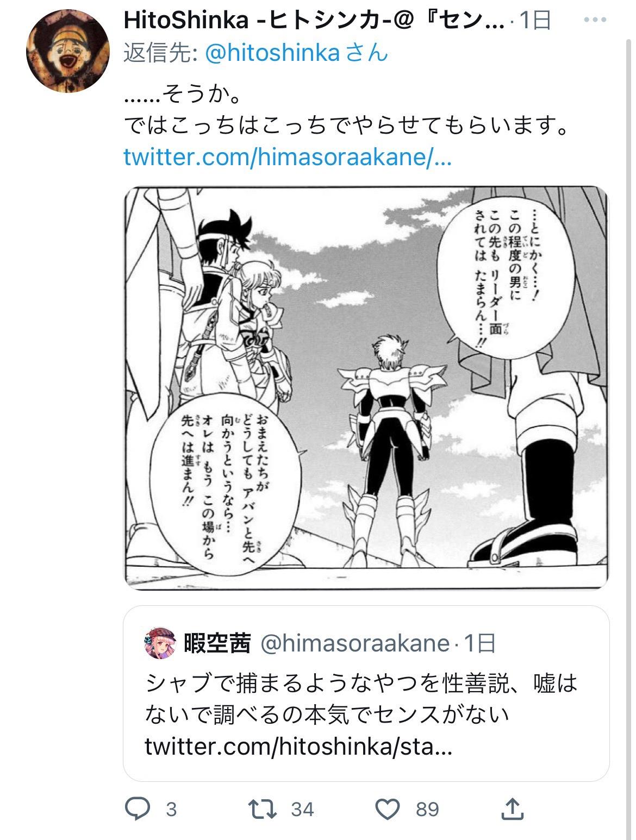Open the twitter.com/himasoraakane link
Screen dimensions: 636x840
click(288, 157)
